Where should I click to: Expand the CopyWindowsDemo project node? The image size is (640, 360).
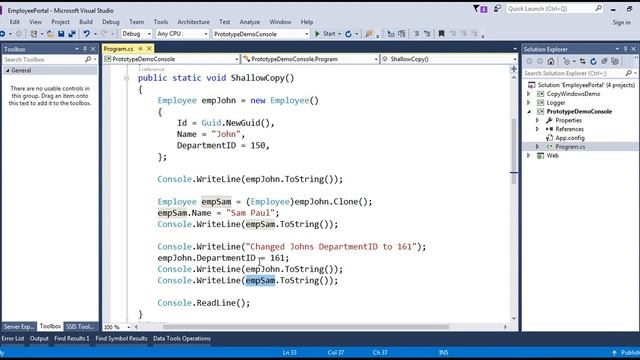(x=529, y=94)
